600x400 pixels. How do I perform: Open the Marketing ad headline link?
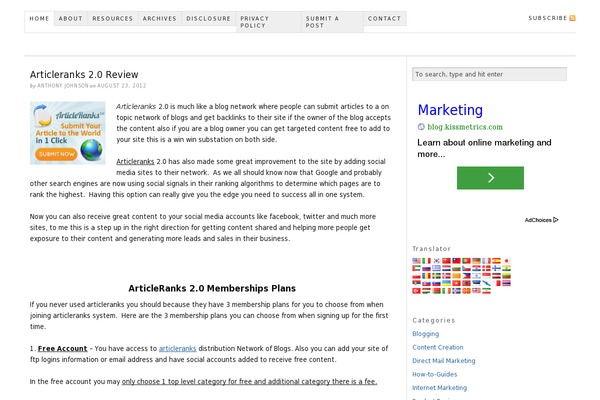(450, 110)
